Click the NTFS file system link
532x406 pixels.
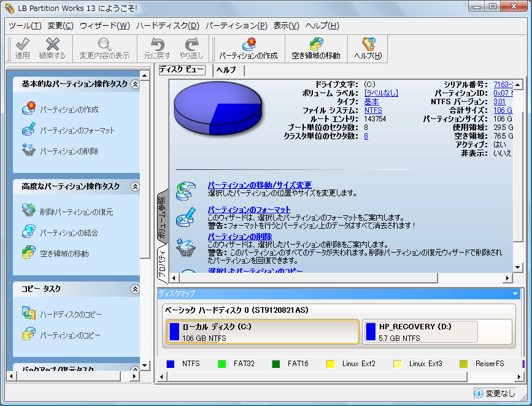tap(373, 110)
